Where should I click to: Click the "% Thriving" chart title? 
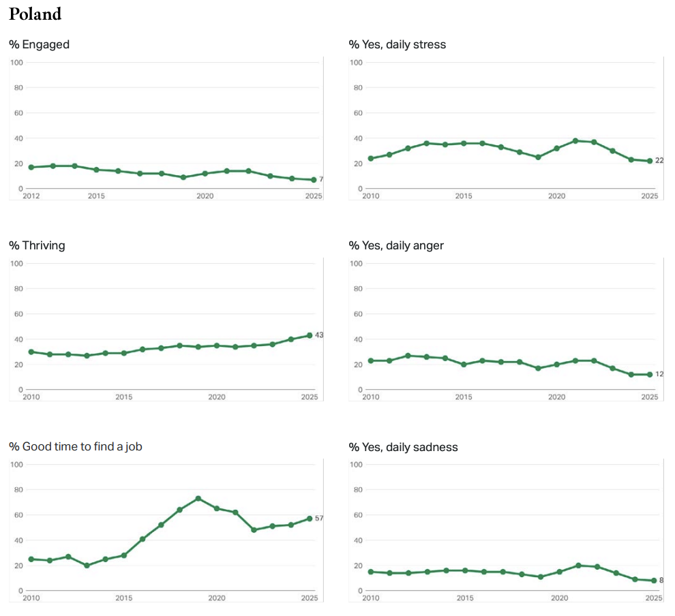click(37, 245)
